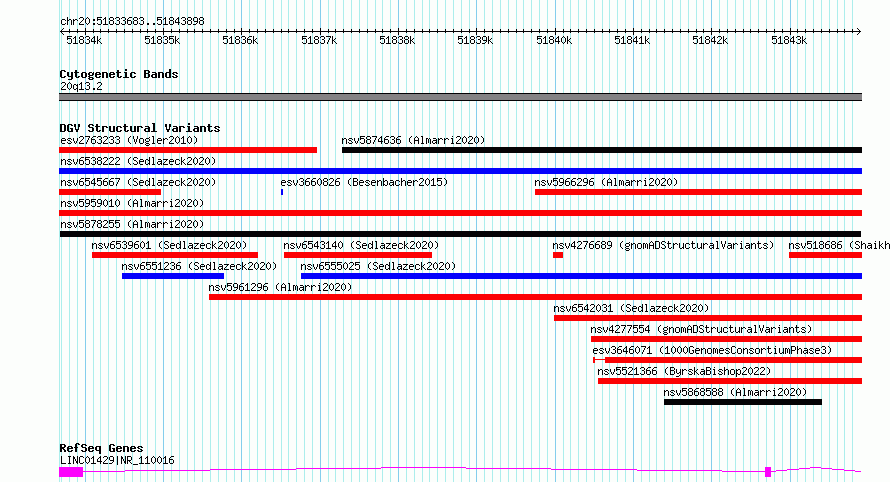Open nsv6555025 (Sedlazeck2020) label
This screenshot has height=482, width=890.
coord(379,266)
